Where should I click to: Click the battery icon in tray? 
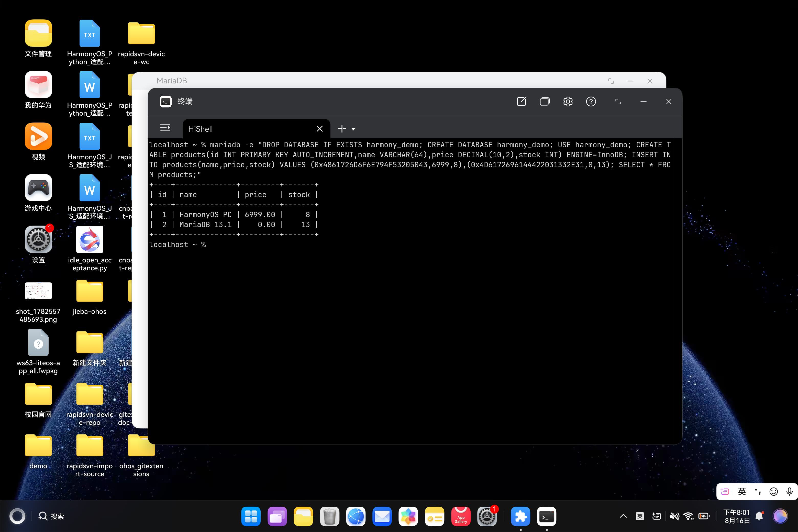point(704,516)
